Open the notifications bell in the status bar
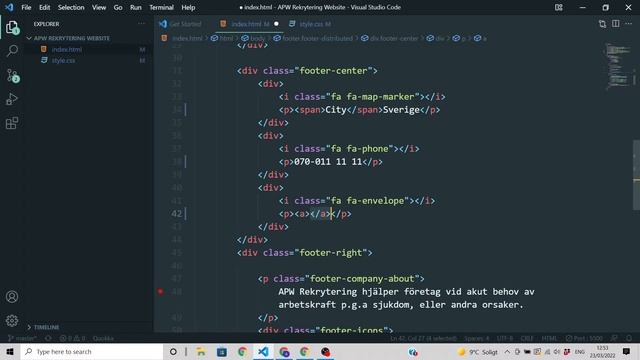The image size is (640, 360). pos(629,338)
